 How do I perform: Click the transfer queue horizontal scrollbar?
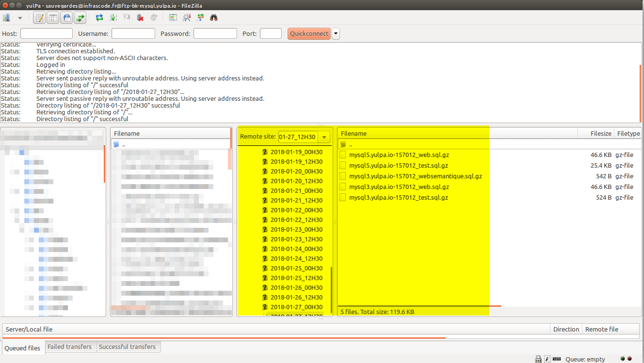tap(224, 337)
